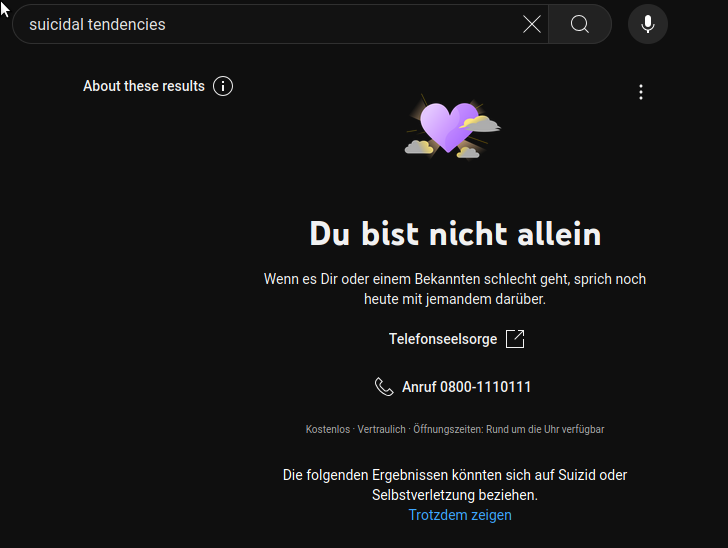This screenshot has height=548, width=728.
Task: Click the 'About these results' label
Action: click(144, 86)
